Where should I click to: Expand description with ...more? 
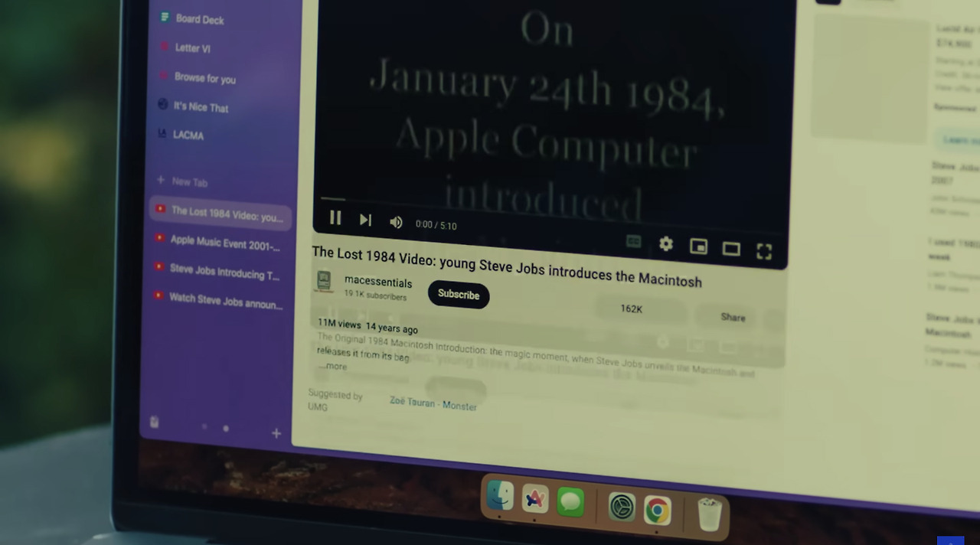[x=334, y=367]
